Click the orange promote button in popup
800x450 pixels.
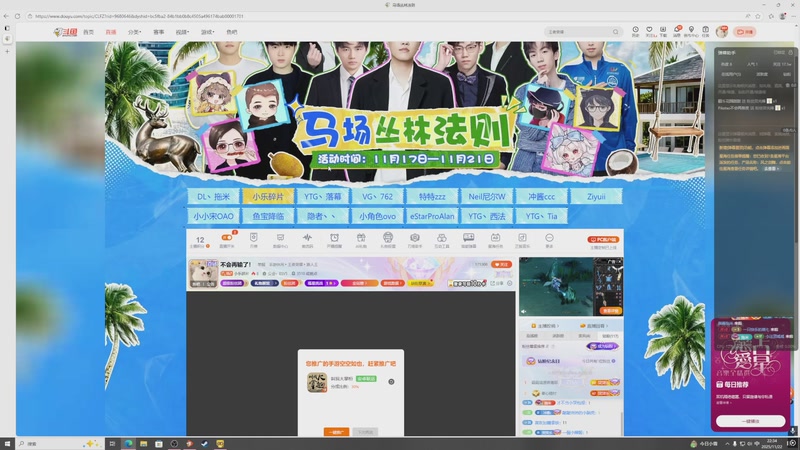pos(336,432)
